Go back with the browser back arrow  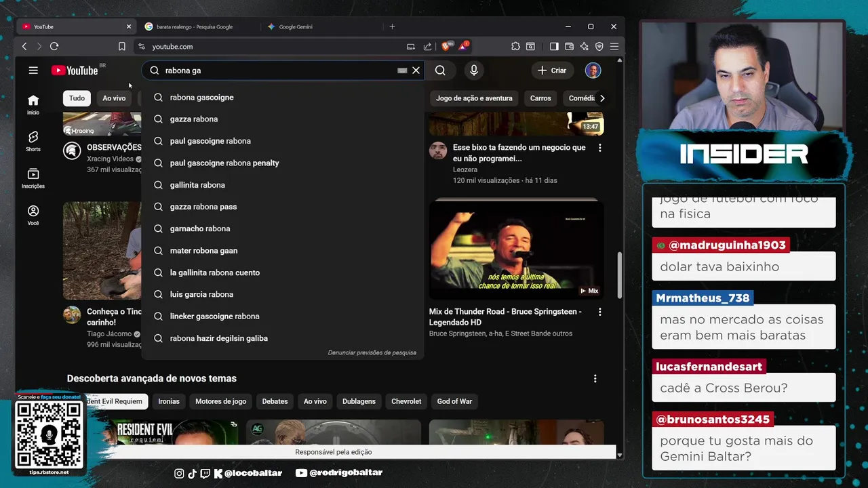point(24,46)
